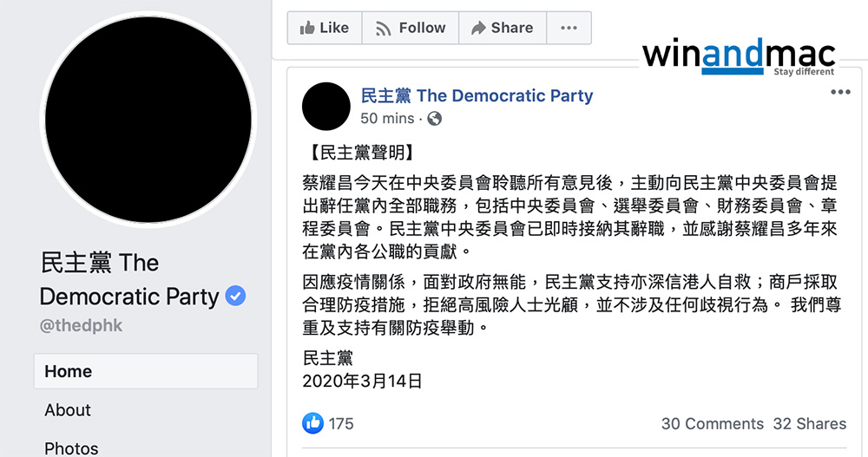Click the Like thumbs-up button
Image resolution: width=868 pixels, height=457 pixels.
tap(324, 28)
